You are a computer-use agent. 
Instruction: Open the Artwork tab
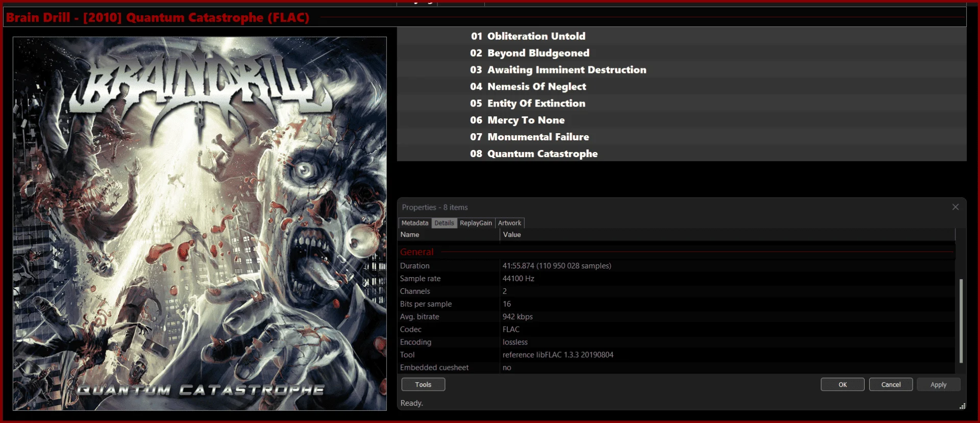(509, 223)
